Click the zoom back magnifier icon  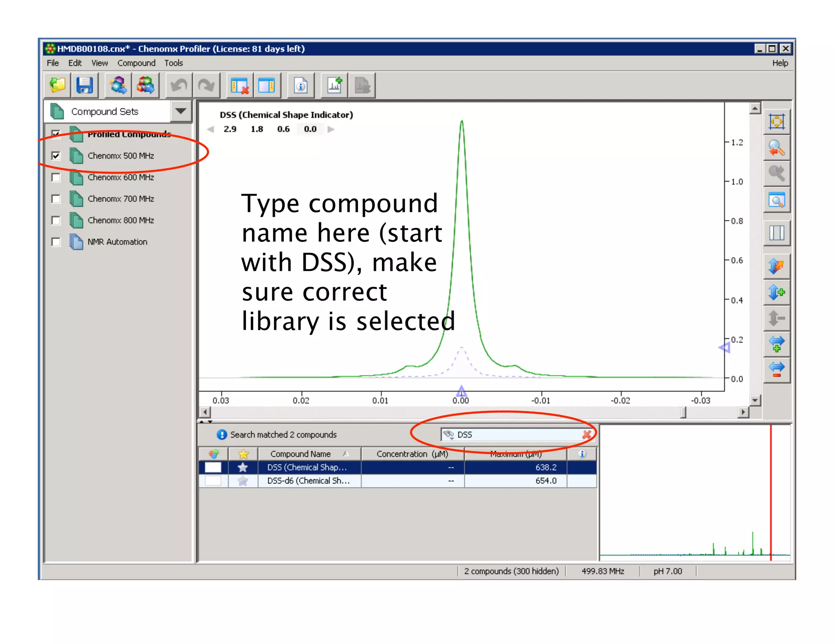click(777, 148)
